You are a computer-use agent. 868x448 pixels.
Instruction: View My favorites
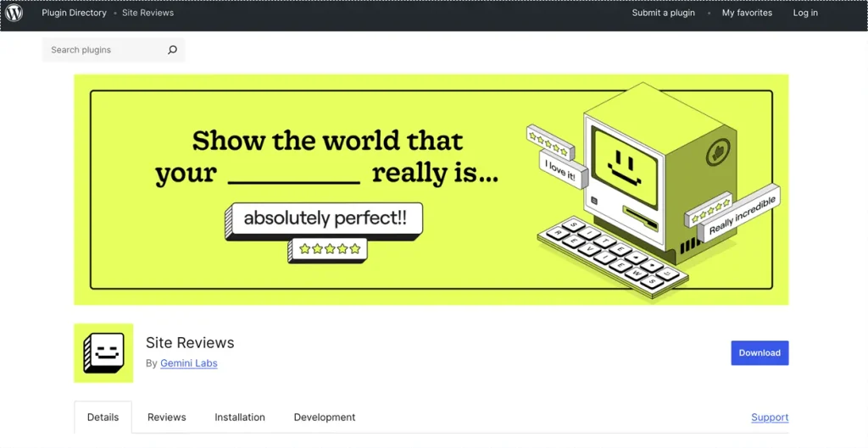click(747, 13)
